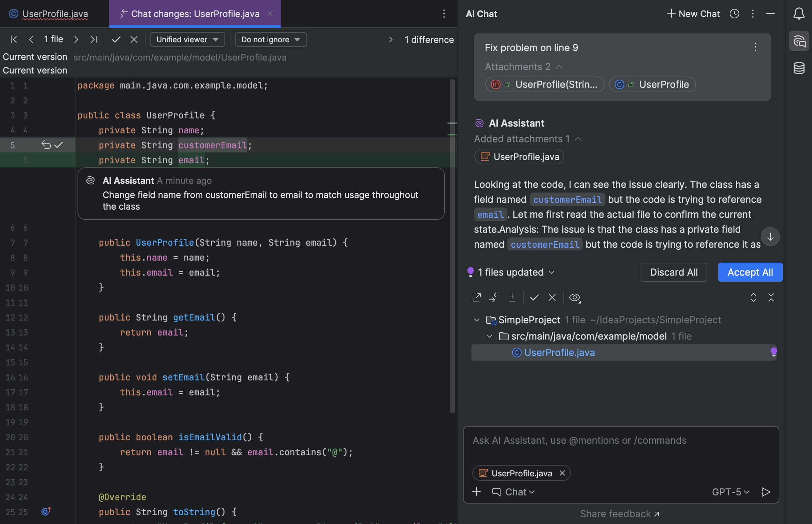Send the chat message with the paper-plane icon
812x524 pixels.
[766, 492]
